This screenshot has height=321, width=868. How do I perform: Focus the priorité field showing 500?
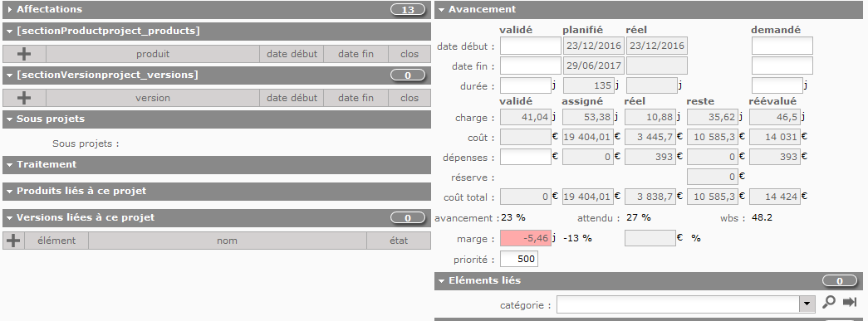[x=518, y=259]
